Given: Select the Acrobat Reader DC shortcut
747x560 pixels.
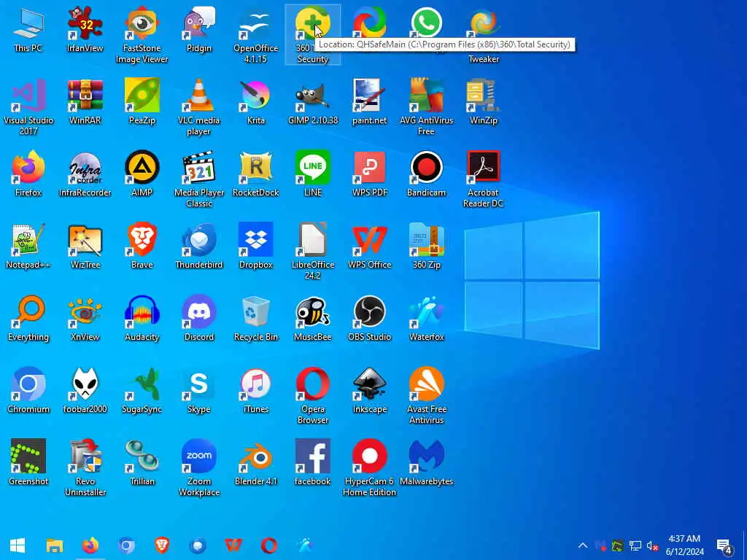Looking at the screenshot, I should (x=483, y=179).
